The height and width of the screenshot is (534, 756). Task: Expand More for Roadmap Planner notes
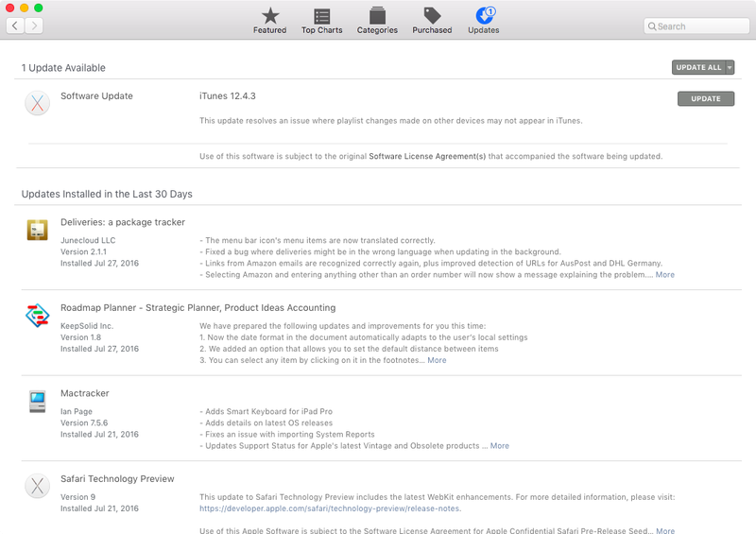tap(437, 360)
